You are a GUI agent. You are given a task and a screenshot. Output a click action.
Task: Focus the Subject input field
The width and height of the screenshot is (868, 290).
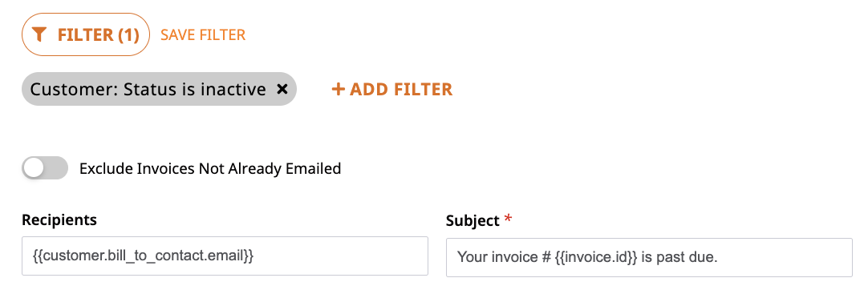(x=649, y=257)
